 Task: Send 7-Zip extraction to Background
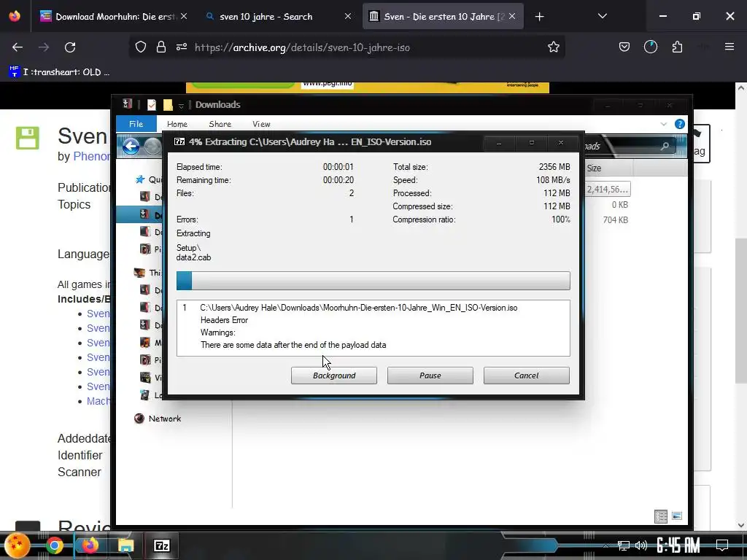334,376
